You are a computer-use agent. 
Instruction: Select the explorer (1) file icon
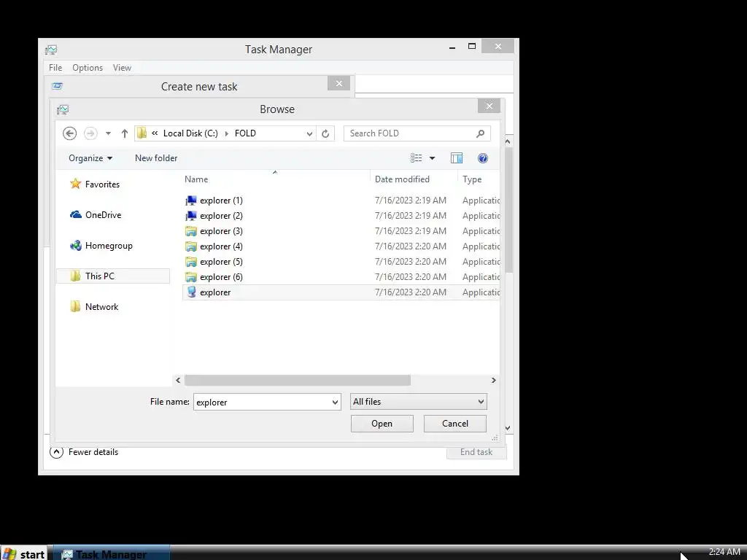point(191,201)
